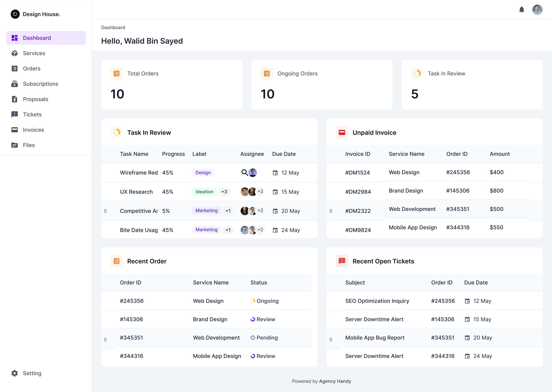
Task: Open the Total Orders summary card
Action: click(172, 84)
